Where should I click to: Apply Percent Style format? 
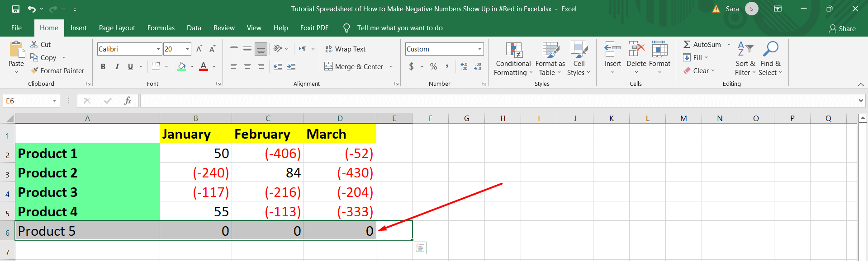(434, 66)
